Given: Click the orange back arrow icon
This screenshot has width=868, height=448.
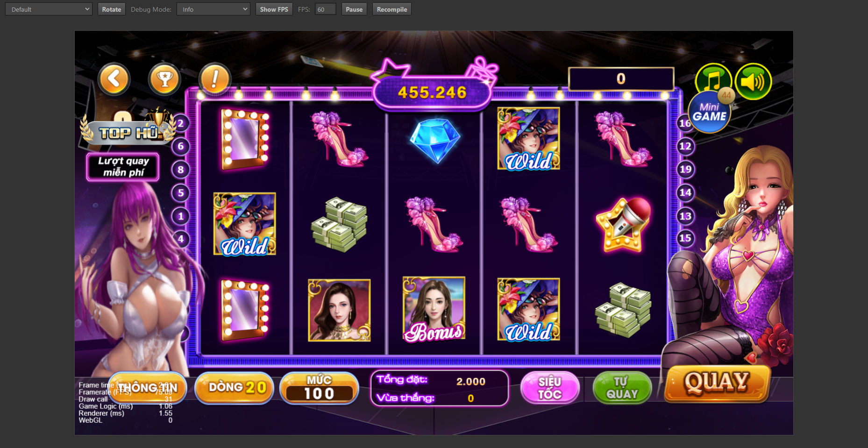Looking at the screenshot, I should click(x=114, y=79).
